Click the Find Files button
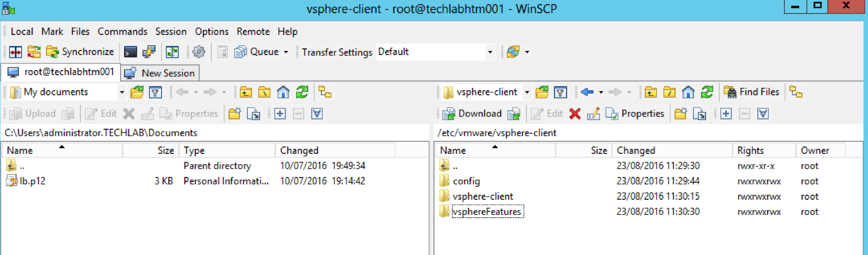The width and height of the screenshot is (868, 255). (x=751, y=92)
